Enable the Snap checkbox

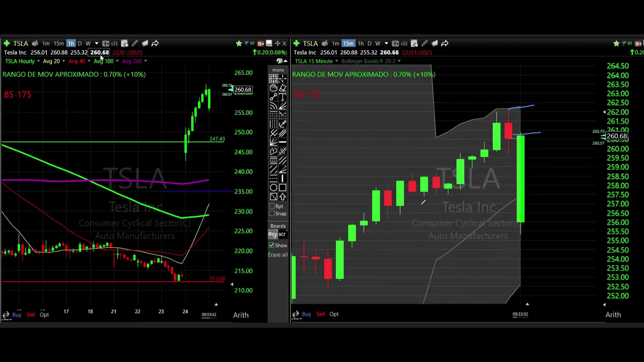click(272, 214)
